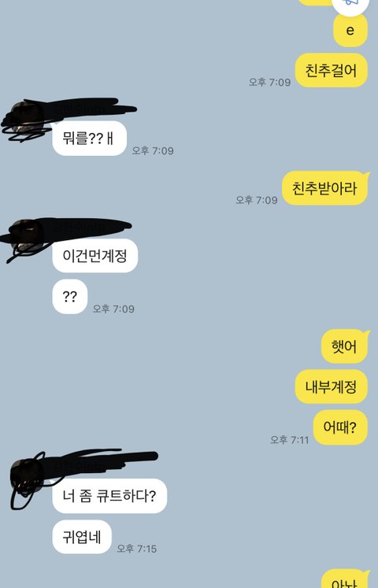Select the 친추받아라 message bubble

[325, 188]
